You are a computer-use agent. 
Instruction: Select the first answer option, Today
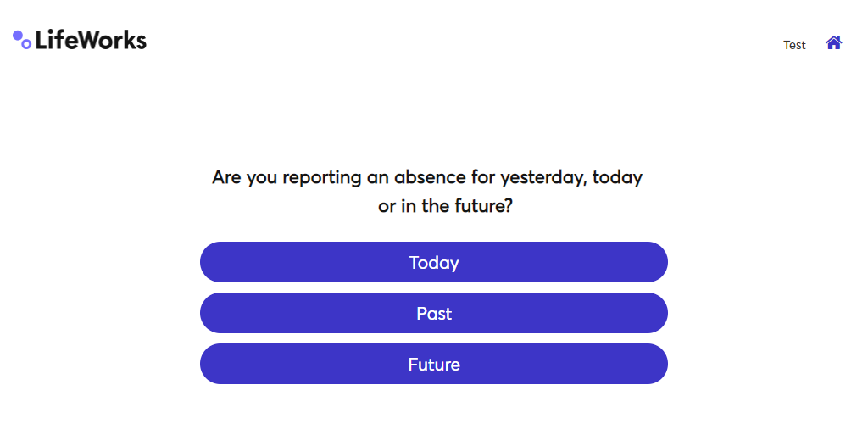click(x=434, y=262)
